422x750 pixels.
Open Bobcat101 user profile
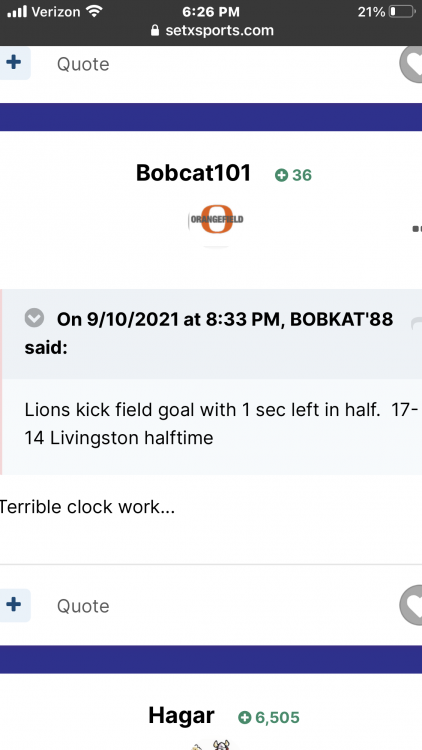coord(193,173)
